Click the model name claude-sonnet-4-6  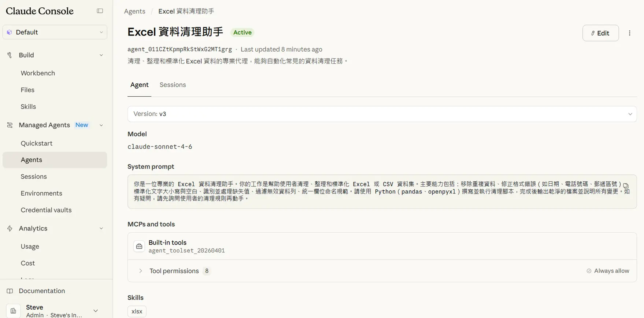(x=160, y=147)
